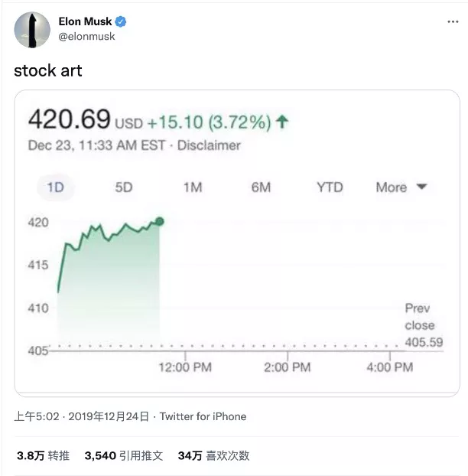The image size is (468, 476).
Task: Click the green up arrow indicator
Action: click(x=282, y=122)
